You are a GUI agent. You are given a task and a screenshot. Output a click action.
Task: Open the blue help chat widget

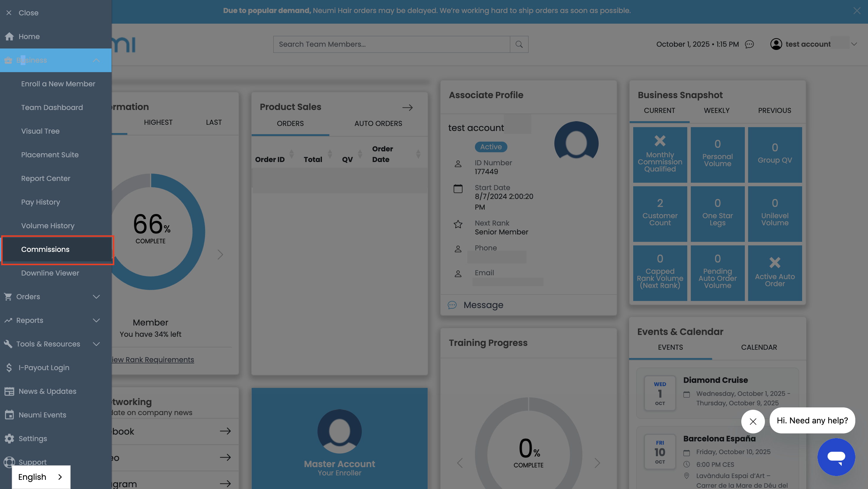836,457
